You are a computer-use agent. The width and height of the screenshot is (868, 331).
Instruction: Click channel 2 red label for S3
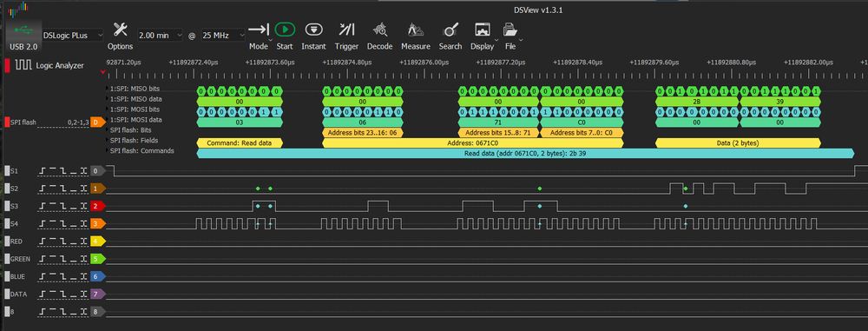[x=97, y=206]
